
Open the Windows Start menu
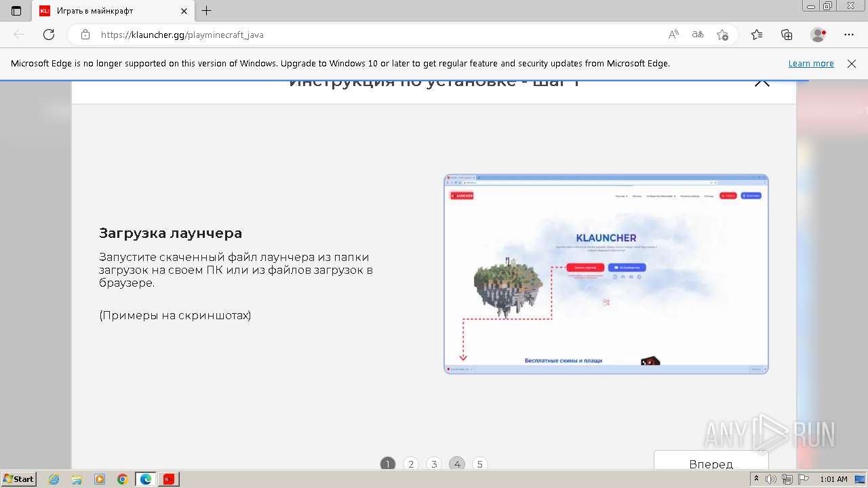pyautogui.click(x=18, y=479)
